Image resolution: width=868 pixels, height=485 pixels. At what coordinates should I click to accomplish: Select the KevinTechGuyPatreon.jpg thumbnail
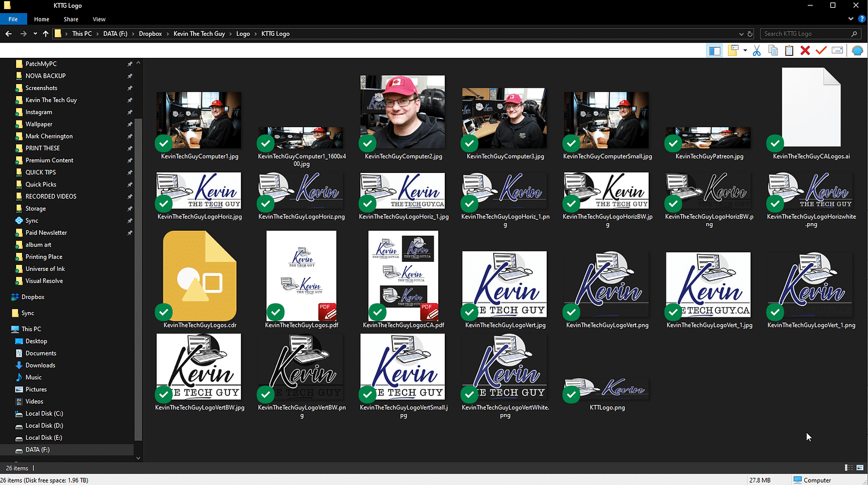[x=708, y=138]
